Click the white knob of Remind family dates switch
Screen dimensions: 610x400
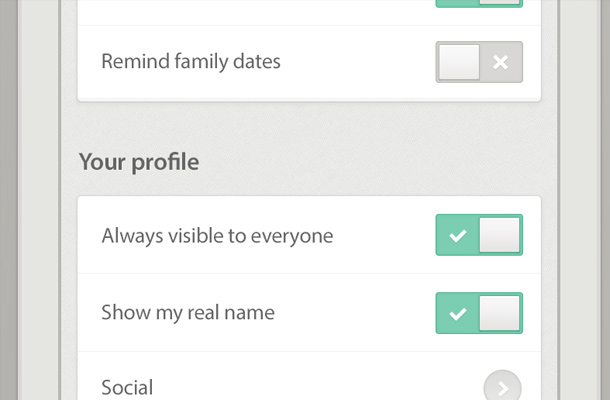(460, 62)
